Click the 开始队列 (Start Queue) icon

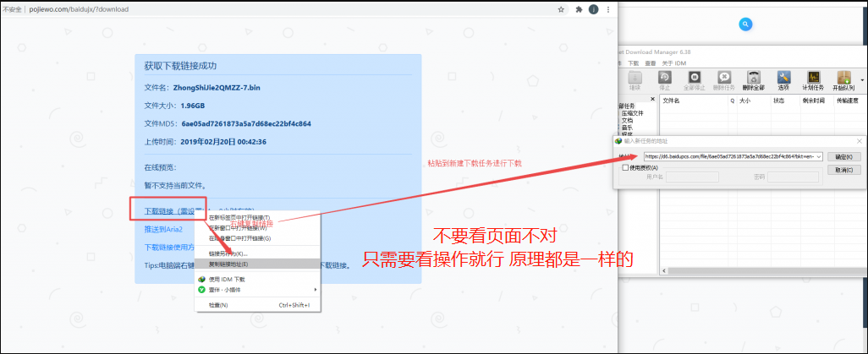pos(843,79)
